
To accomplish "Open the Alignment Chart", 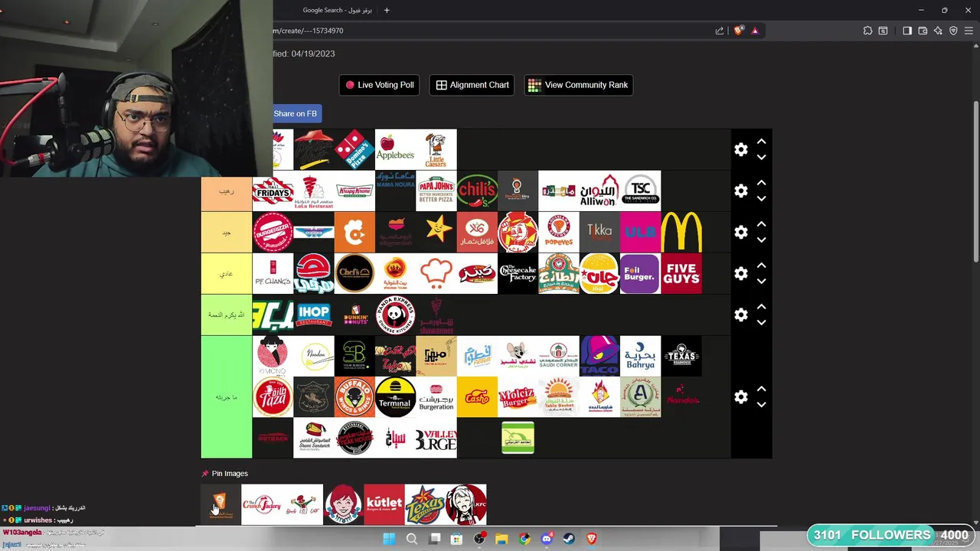I will pos(472,85).
